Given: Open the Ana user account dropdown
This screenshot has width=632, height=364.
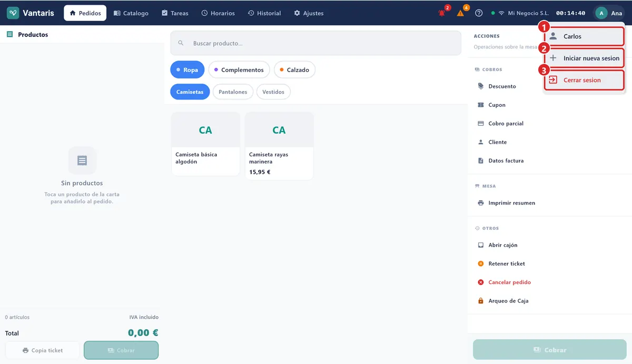Looking at the screenshot, I should (x=609, y=13).
